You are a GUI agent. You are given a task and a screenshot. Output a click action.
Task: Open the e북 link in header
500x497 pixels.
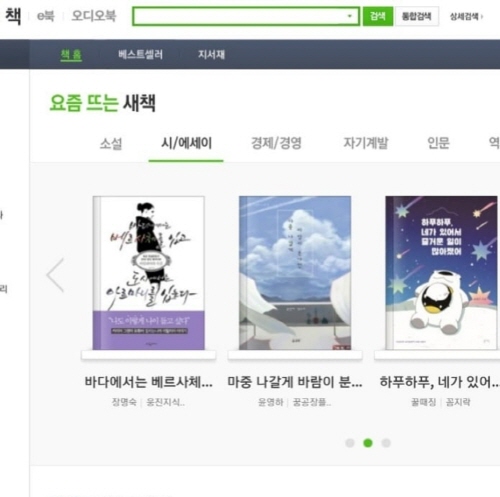pos(45,16)
